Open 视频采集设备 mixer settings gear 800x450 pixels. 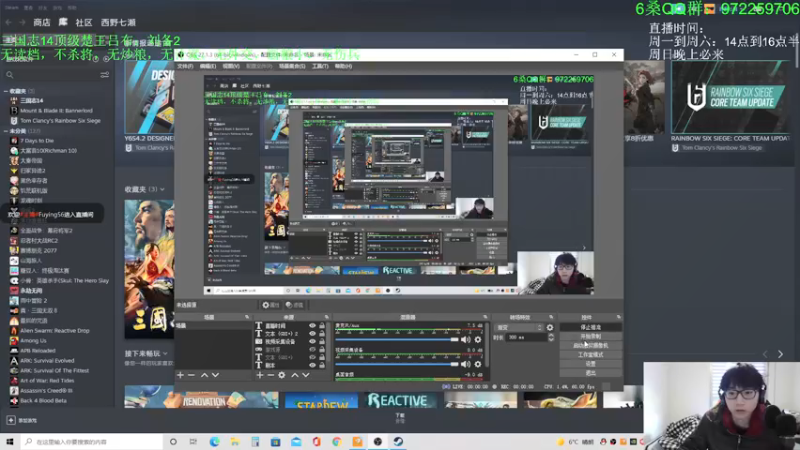[x=478, y=364]
